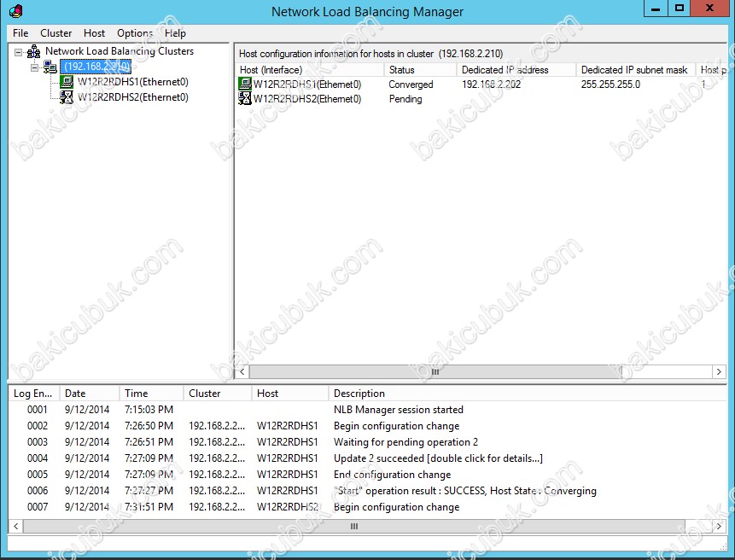This screenshot has height=560, width=735.
Task: Click the 192.168.2.202 dedicated IP cell
Action: pos(491,85)
